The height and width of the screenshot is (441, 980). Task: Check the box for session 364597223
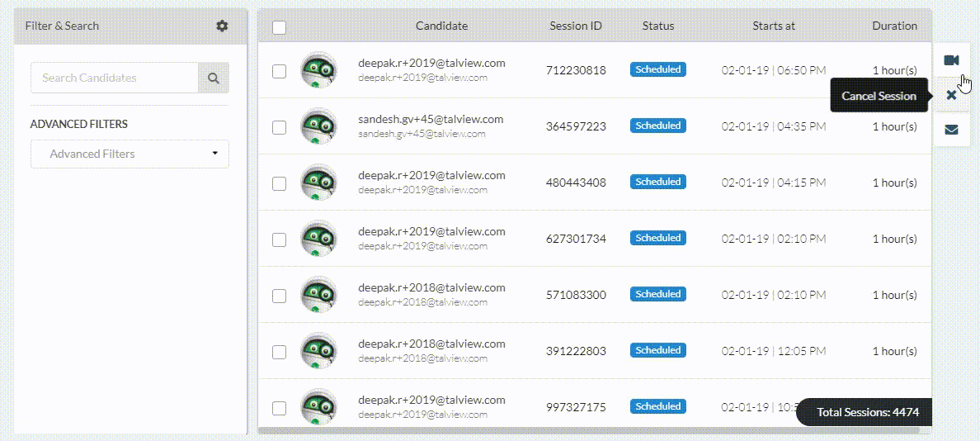(x=280, y=127)
